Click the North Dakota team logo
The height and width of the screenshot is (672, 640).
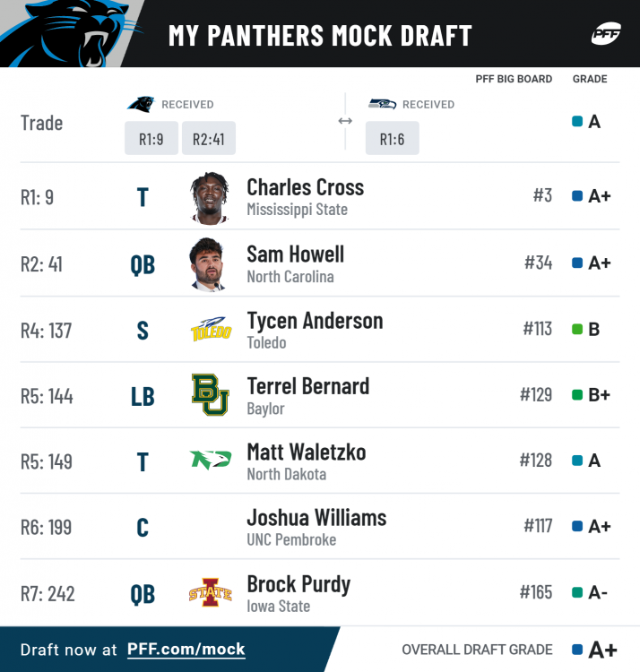click(211, 461)
